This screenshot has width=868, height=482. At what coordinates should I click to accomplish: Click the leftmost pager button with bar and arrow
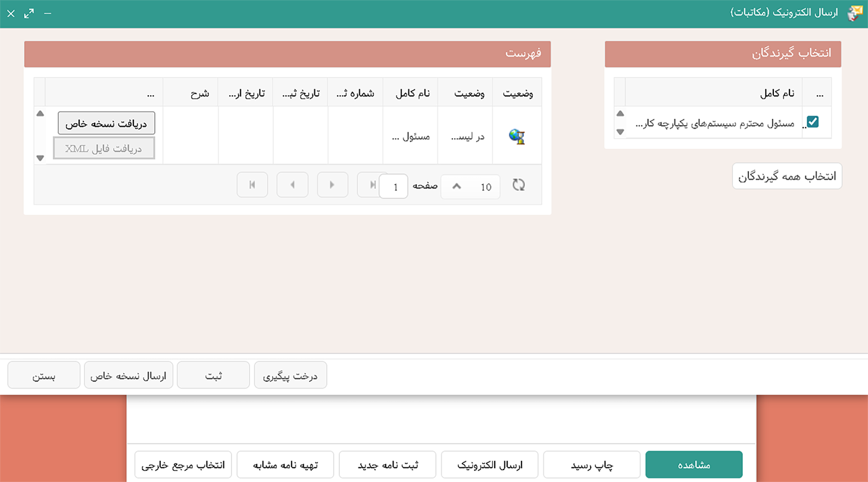pos(252,185)
